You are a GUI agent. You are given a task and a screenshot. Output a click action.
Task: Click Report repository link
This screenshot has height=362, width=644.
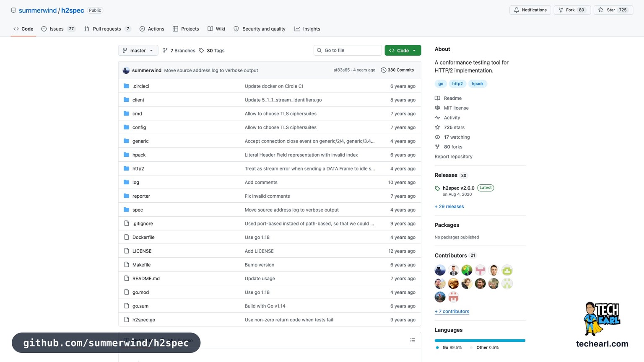point(454,157)
